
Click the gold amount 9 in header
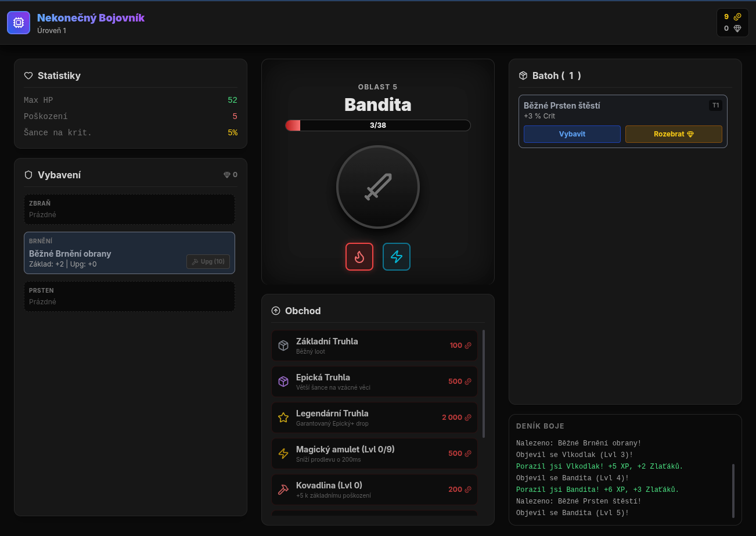pos(726,17)
